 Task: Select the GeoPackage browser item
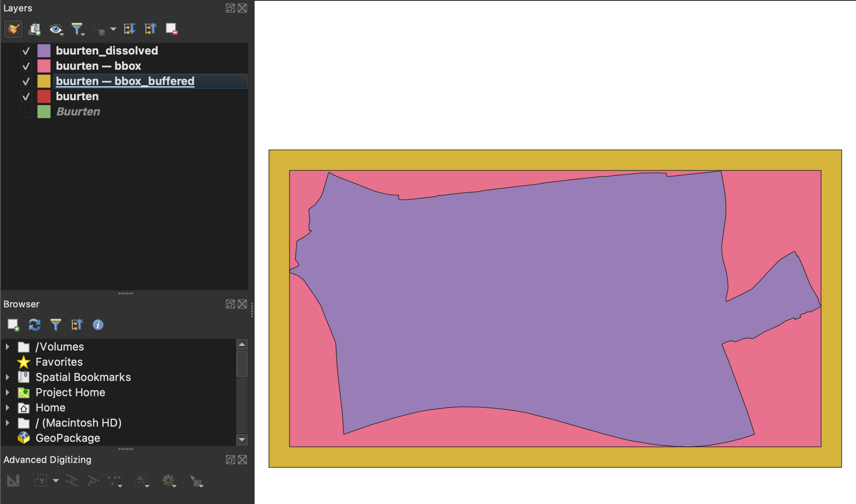pyautogui.click(x=68, y=438)
